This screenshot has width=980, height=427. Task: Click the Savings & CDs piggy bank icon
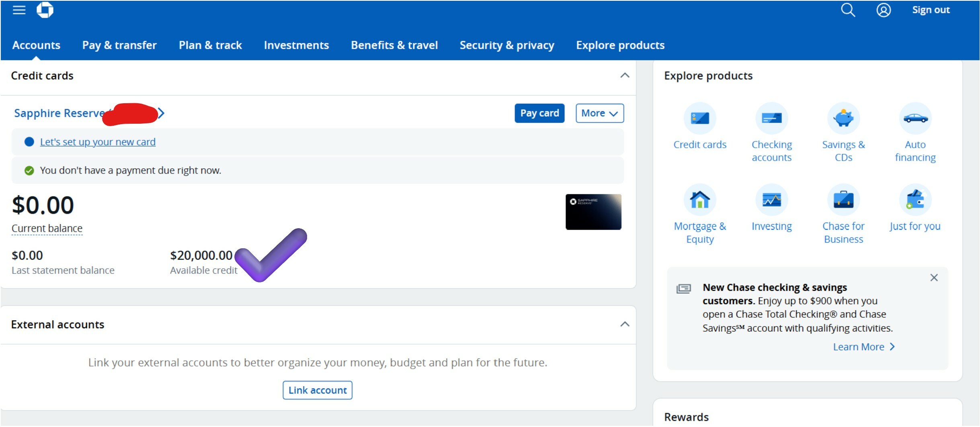(x=843, y=118)
